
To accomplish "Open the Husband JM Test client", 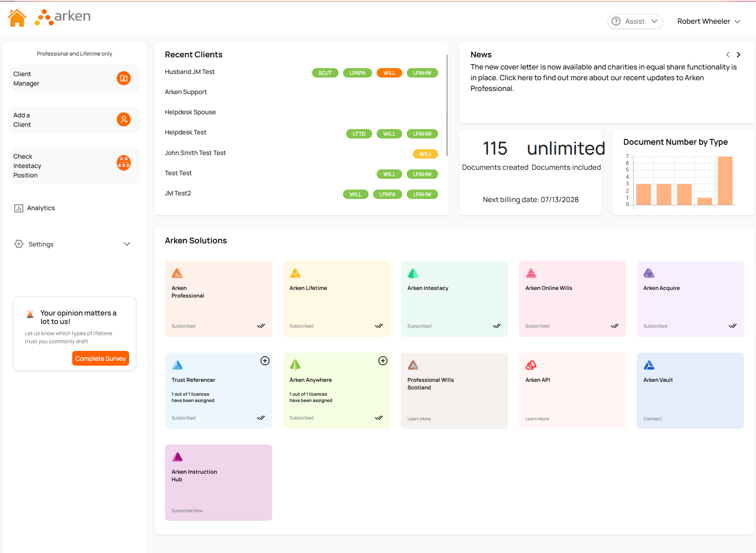I will point(190,72).
